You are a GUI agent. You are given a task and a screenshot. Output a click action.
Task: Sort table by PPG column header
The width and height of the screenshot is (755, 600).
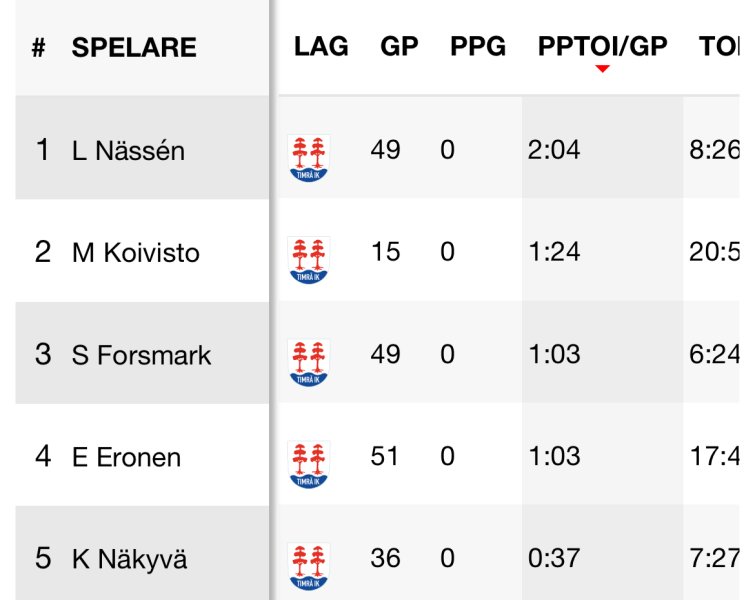click(478, 47)
